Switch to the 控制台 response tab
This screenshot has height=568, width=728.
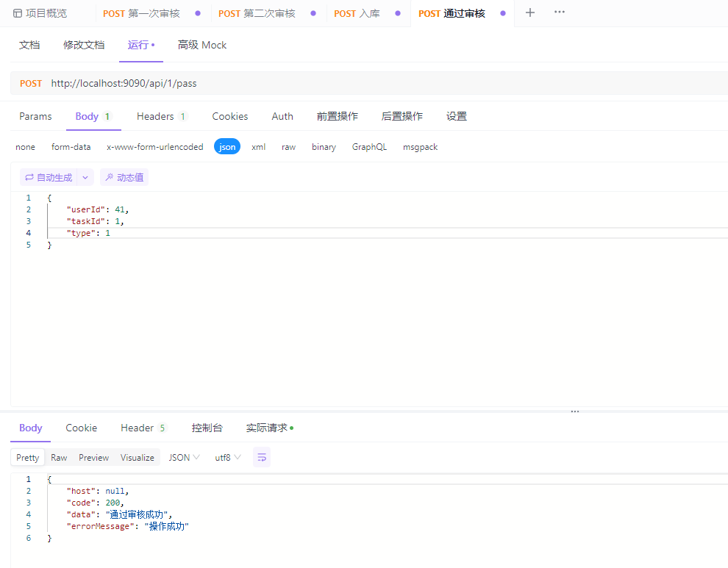pos(207,428)
